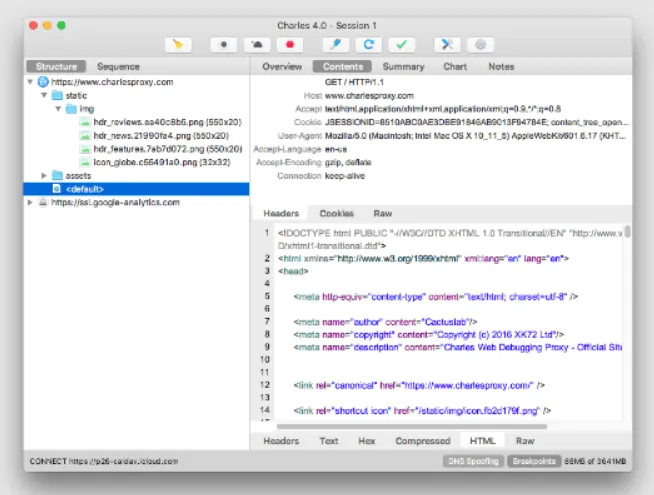The image size is (654, 495).
Task: Click the img folder icon
Action: coord(71,109)
